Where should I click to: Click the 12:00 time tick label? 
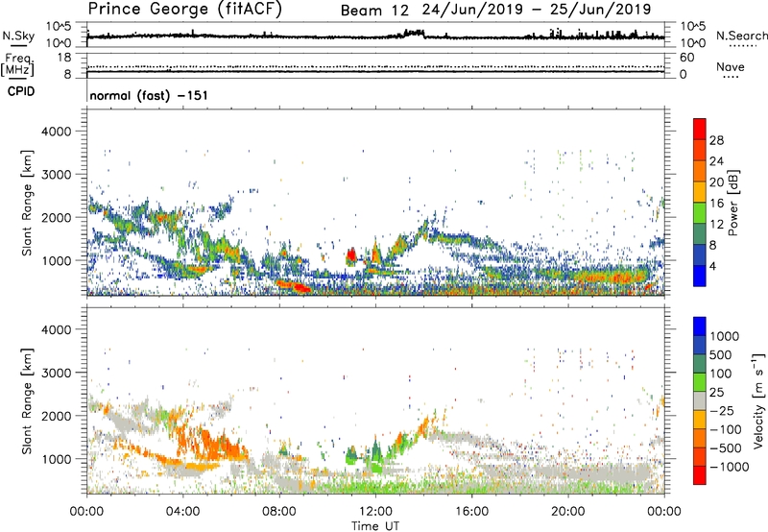tap(375, 512)
